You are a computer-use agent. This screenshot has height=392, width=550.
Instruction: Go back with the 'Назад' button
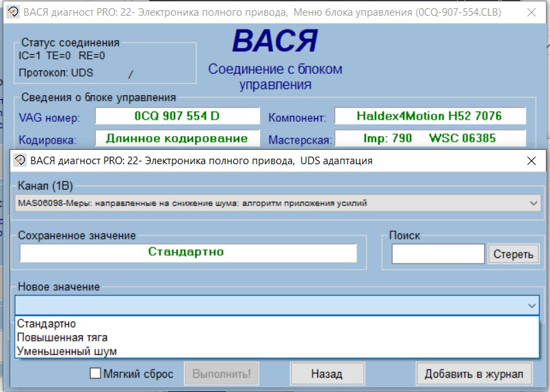tap(327, 374)
